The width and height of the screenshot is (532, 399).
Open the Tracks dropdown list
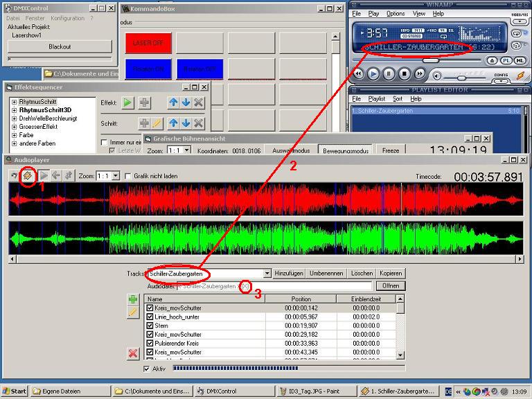coord(267,274)
